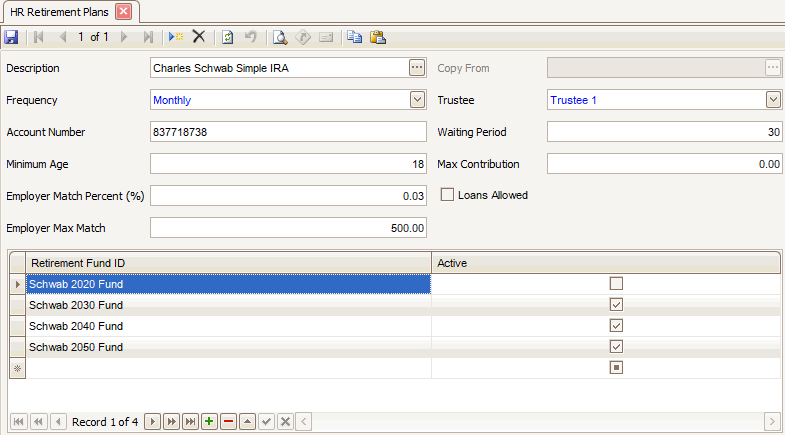
Task: Click the Employer Match Percent field
Action: click(x=288, y=196)
